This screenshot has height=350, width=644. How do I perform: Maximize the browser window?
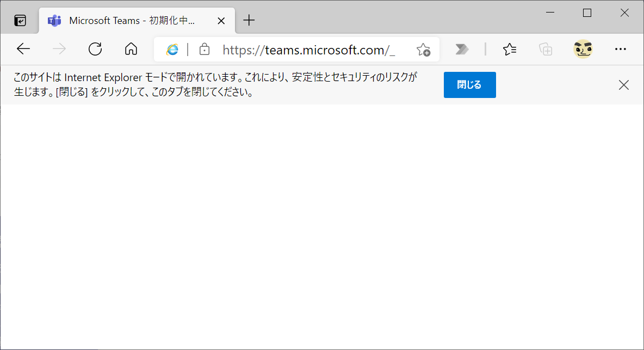[587, 13]
